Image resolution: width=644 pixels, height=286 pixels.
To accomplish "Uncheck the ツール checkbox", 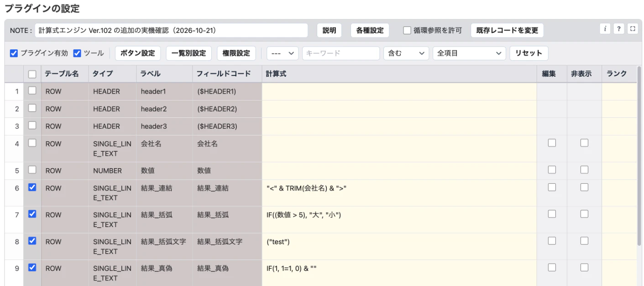I will coord(77,53).
